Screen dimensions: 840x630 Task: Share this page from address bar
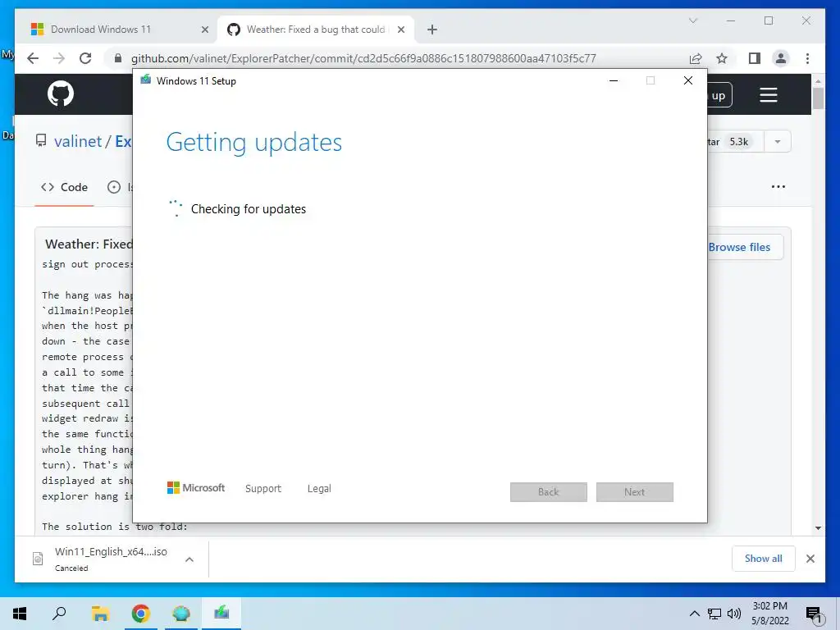696,58
